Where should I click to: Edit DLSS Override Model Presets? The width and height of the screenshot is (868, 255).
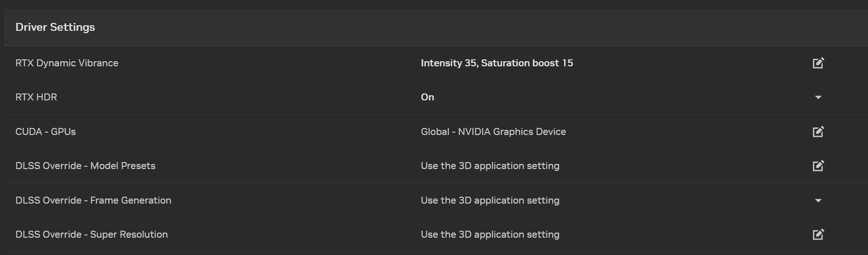pyautogui.click(x=818, y=166)
